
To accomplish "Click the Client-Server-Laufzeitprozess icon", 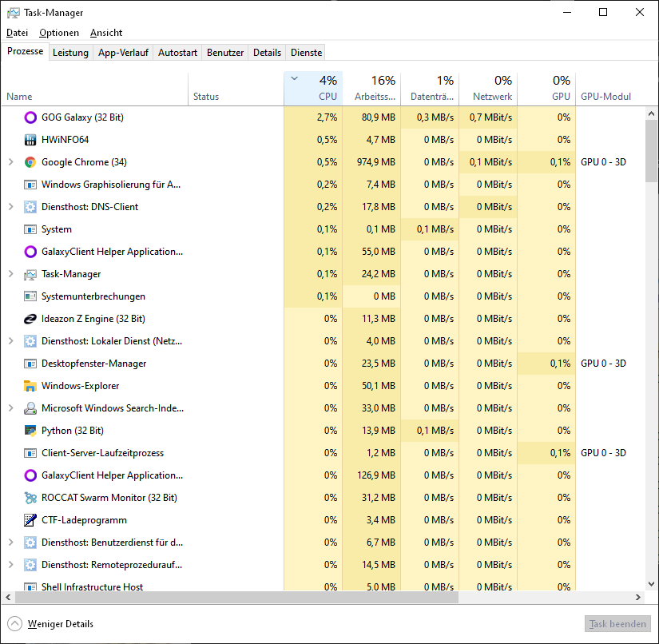I will pyautogui.click(x=30, y=453).
